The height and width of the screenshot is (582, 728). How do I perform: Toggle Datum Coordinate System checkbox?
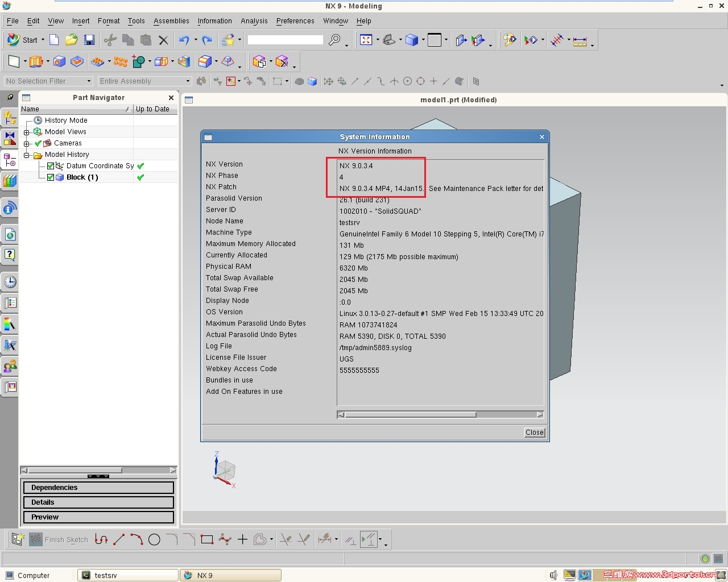pyautogui.click(x=51, y=166)
